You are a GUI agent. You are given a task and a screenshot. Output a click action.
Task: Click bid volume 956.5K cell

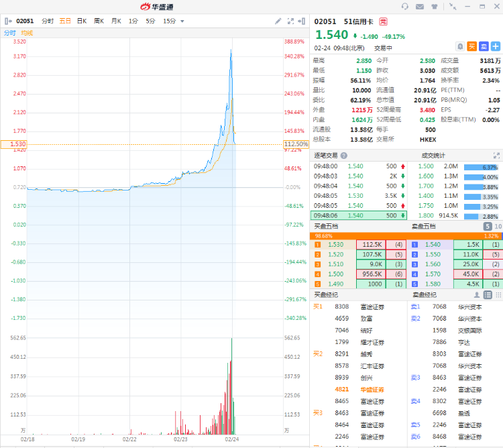pos(371,274)
